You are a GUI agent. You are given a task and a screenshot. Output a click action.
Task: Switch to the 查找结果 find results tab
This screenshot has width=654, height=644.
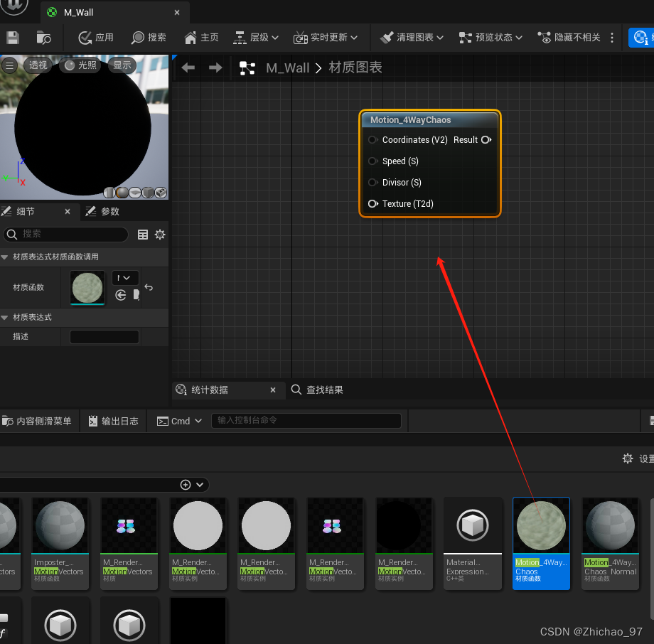[317, 390]
